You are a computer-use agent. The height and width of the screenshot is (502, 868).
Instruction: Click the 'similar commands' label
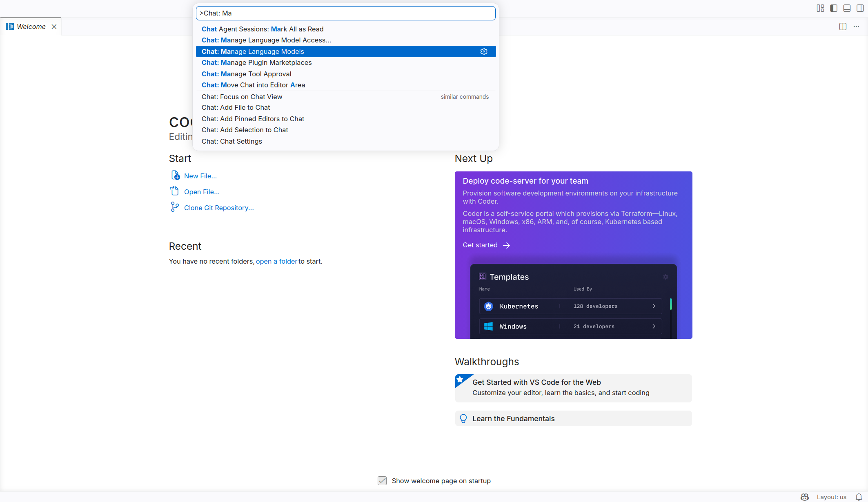pos(465,97)
